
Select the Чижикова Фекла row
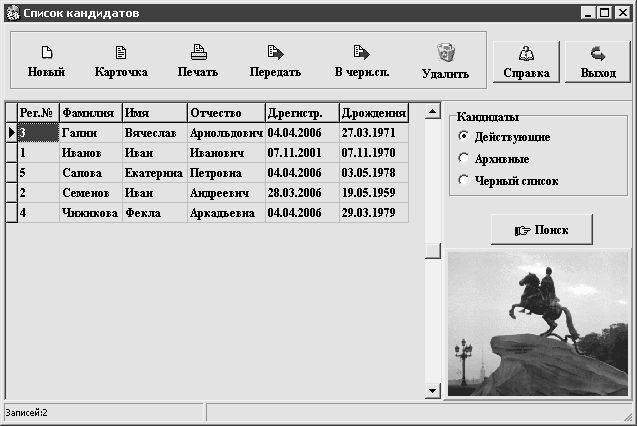coord(207,213)
